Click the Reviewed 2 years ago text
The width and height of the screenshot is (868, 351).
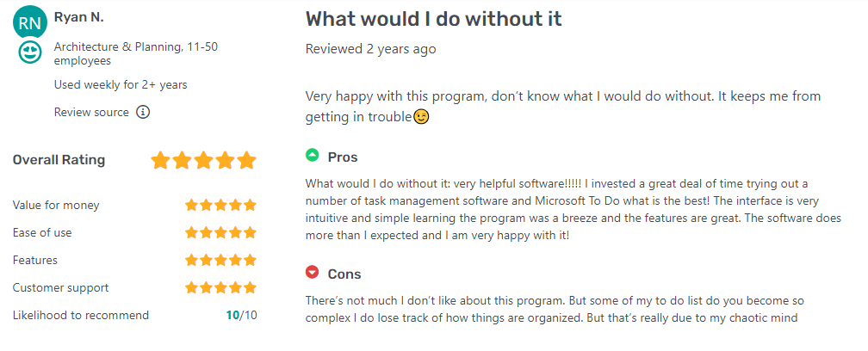tap(370, 49)
